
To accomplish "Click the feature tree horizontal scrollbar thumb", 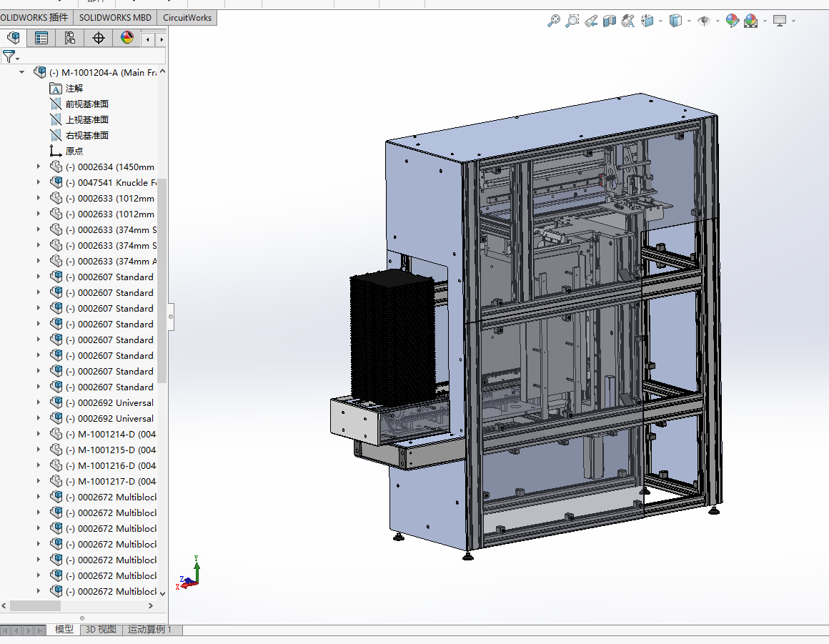I will (36, 605).
